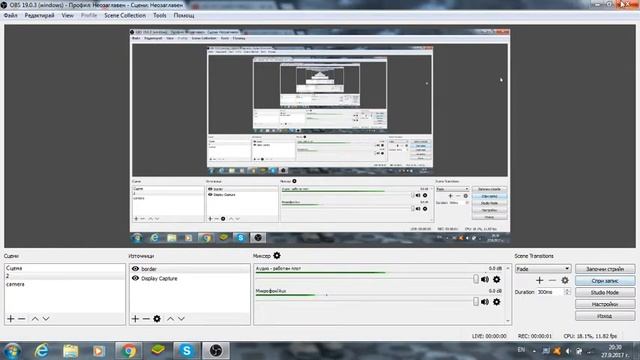Screen dimensions: 640x360
Task: Show hidden tray icons arrow
Action: click(534, 351)
